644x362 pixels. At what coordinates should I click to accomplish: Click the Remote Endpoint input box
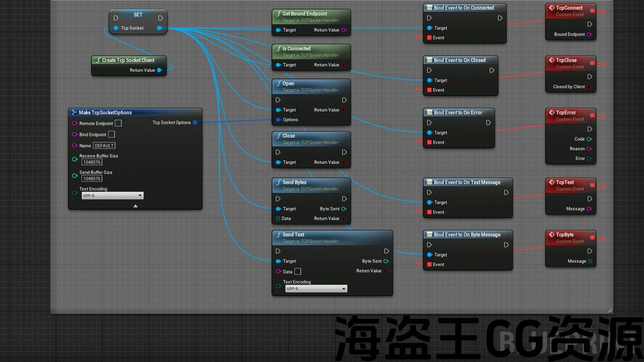[118, 123]
